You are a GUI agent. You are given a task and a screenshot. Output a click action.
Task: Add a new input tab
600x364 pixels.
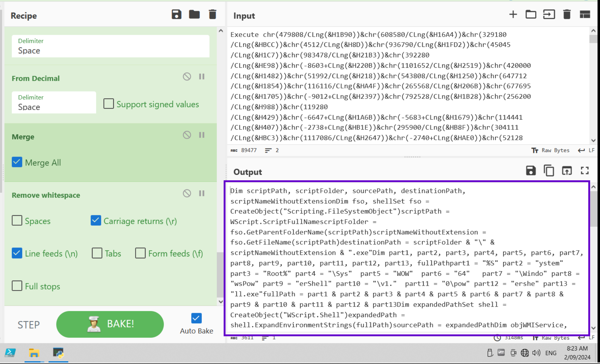[513, 14]
